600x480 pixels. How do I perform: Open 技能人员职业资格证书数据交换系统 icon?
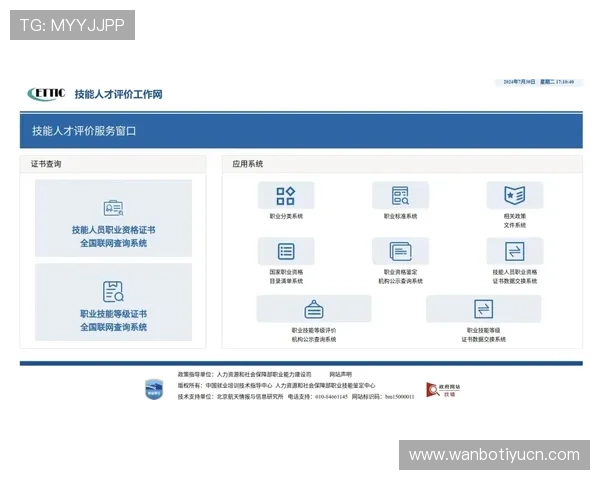pyautogui.click(x=514, y=251)
